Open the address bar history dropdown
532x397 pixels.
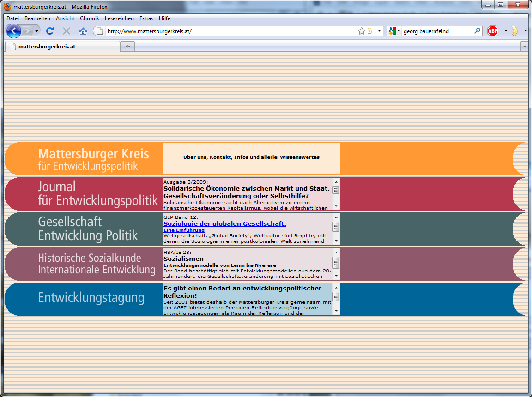[379, 31]
